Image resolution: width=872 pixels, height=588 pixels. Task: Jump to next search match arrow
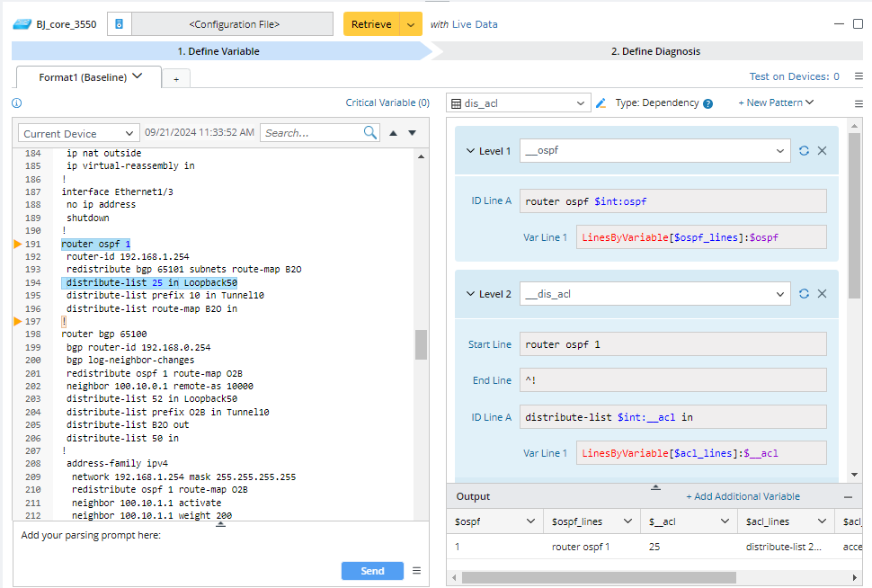pyautogui.click(x=413, y=133)
